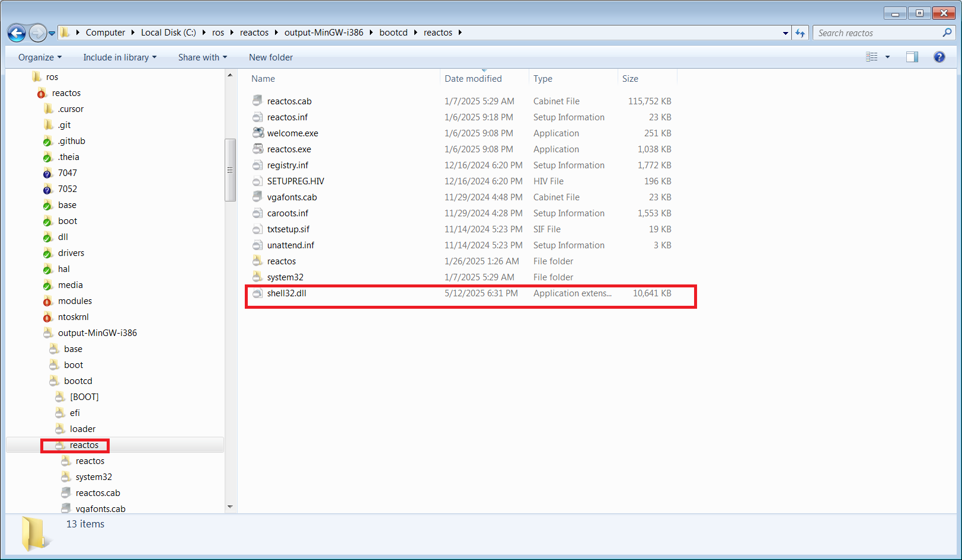962x560 pixels.
Task: Open the view options dropdown arrow
Action: pyautogui.click(x=887, y=57)
